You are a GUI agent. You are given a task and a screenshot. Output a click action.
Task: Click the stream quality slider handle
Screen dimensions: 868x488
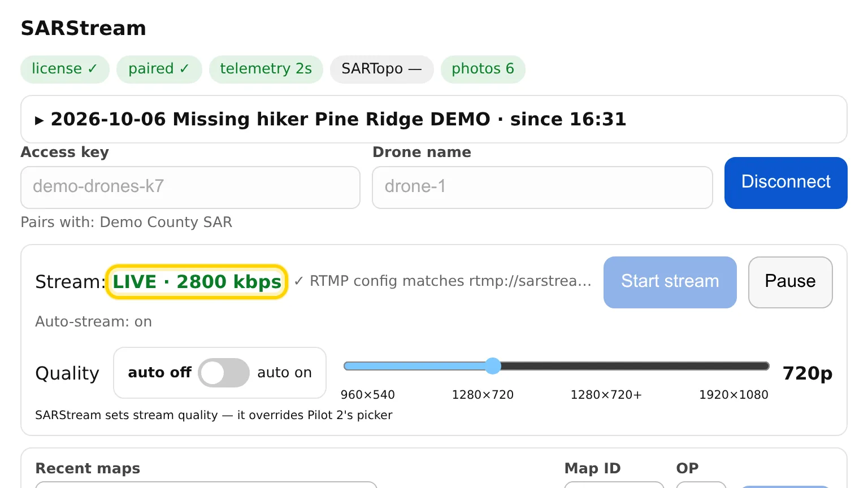(493, 366)
